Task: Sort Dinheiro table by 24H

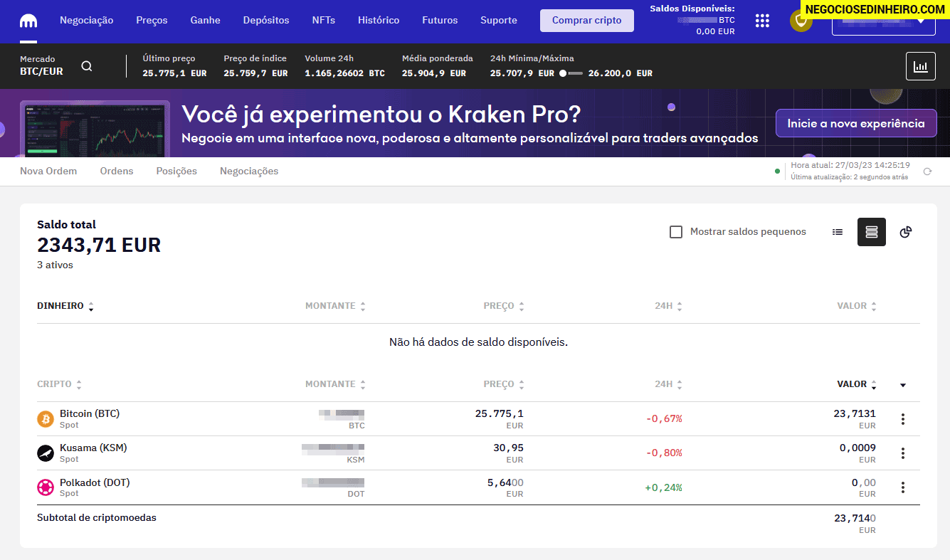Action: click(x=668, y=306)
